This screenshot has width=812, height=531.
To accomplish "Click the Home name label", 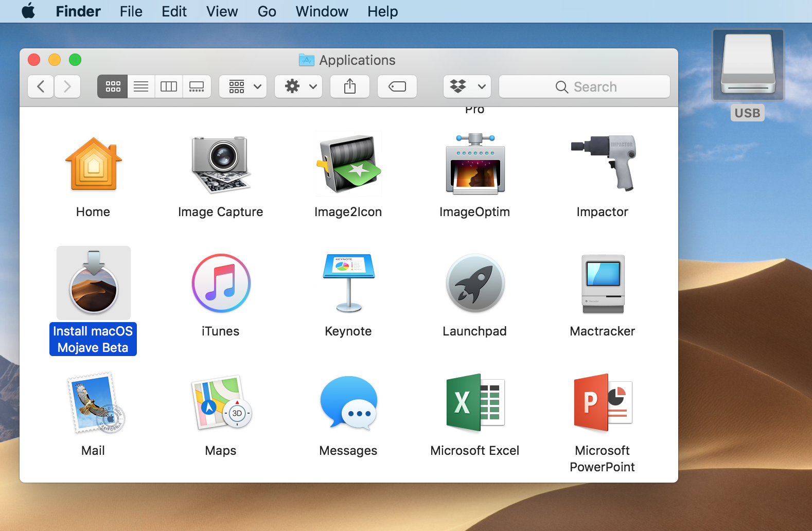I will [93, 211].
